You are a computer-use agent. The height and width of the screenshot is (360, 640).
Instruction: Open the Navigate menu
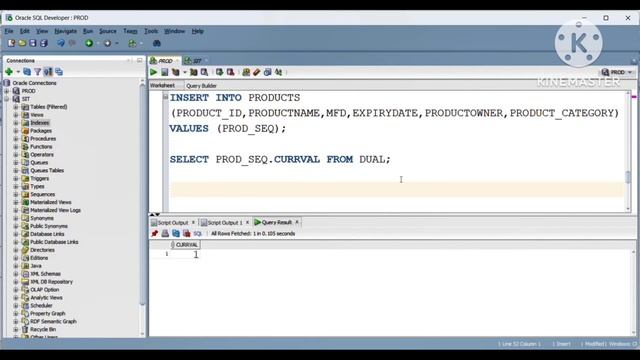tap(65, 31)
